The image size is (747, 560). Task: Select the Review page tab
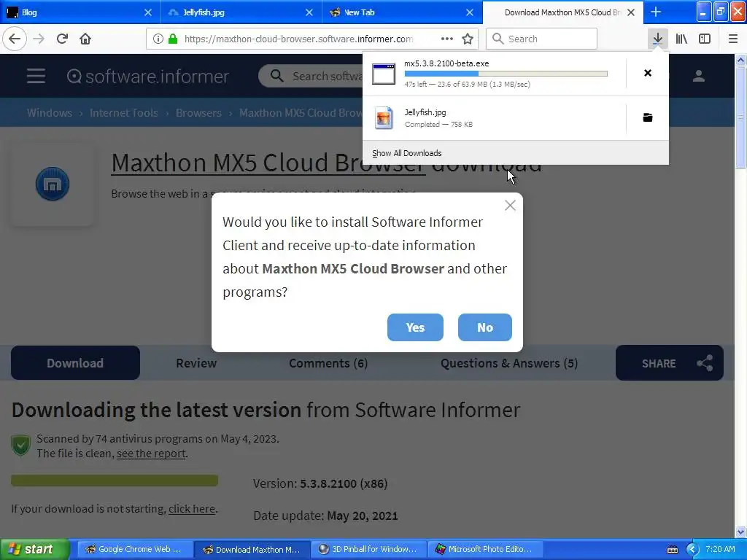(196, 363)
